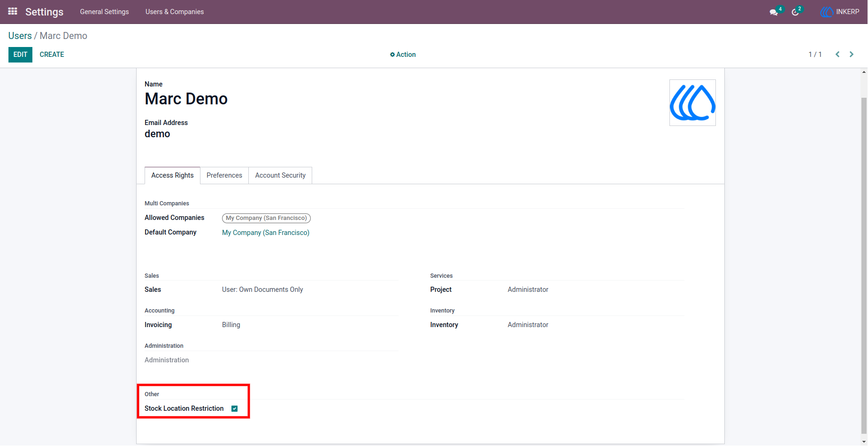The width and height of the screenshot is (868, 446).
Task: Click the user avatar image
Action: point(692,102)
